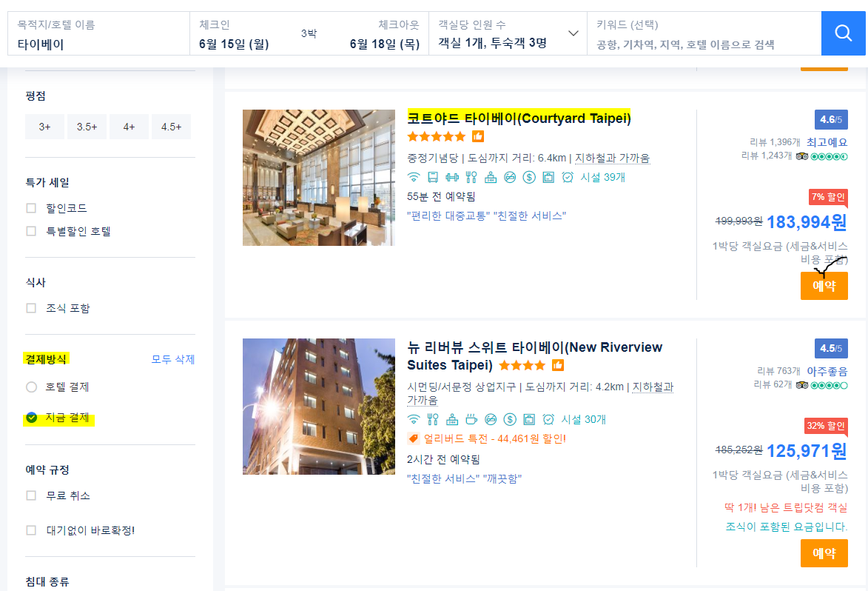
Task: Open 코트야드 타이베이(Courtyard Taipei) hotel title
Action: [519, 118]
